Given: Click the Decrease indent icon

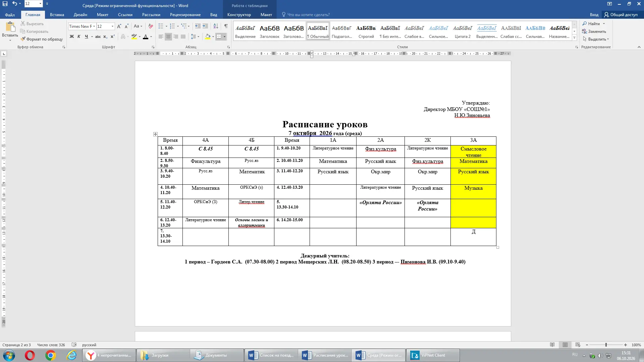Looking at the screenshot, I should [x=198, y=26].
